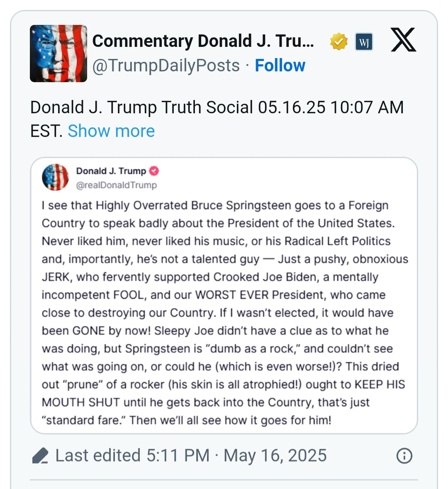
Task: Follow the @TrumpDailyPosts account
Action: click(x=280, y=66)
